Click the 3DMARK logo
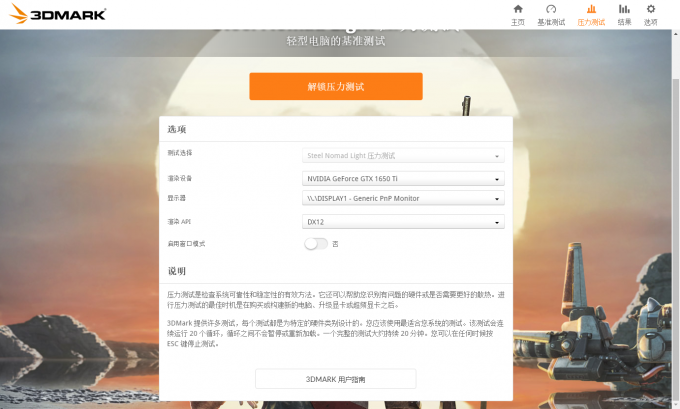680x409 pixels. click(54, 15)
